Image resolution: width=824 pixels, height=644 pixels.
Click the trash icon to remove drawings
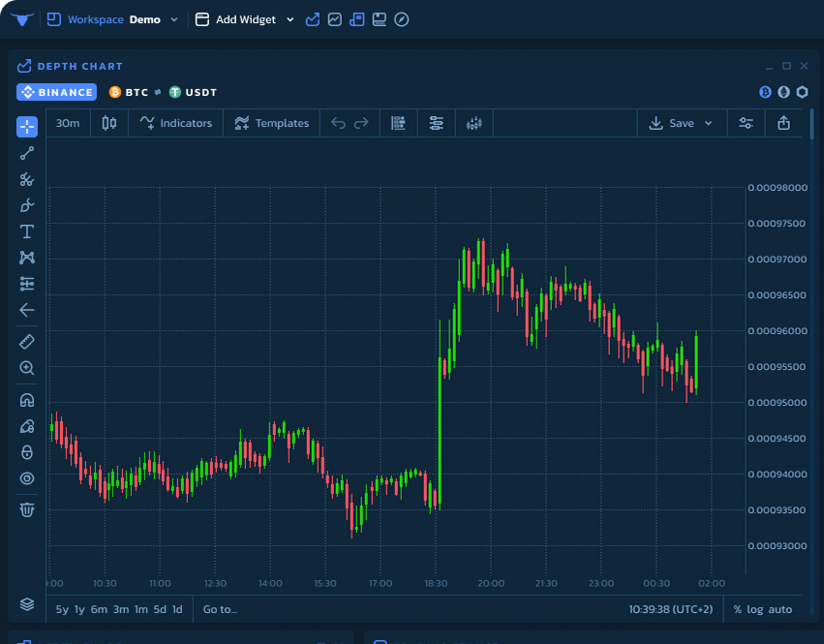click(x=27, y=509)
